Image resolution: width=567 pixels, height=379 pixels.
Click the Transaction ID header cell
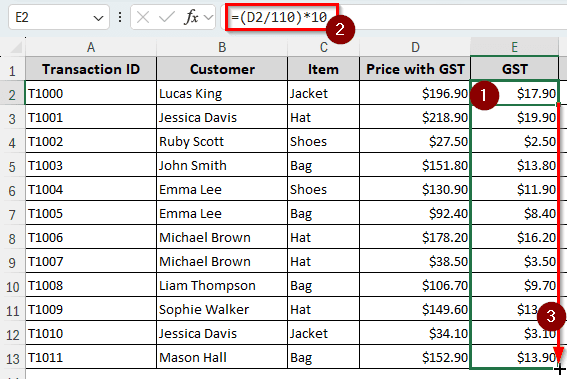point(91,69)
